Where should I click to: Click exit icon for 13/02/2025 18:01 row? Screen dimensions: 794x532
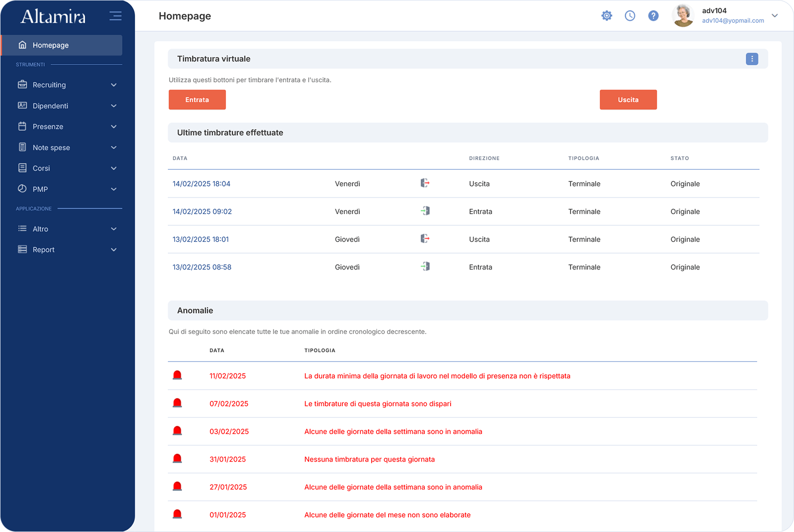point(425,239)
